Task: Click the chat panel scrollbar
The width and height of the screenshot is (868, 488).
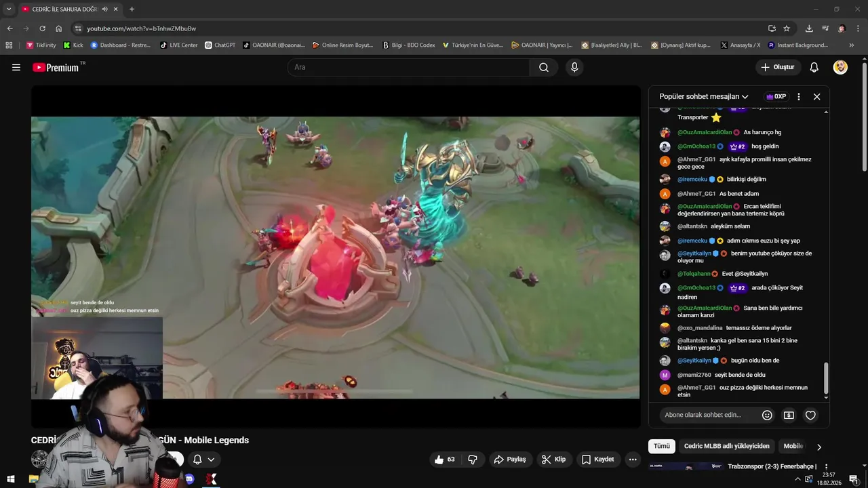Action: click(x=826, y=378)
